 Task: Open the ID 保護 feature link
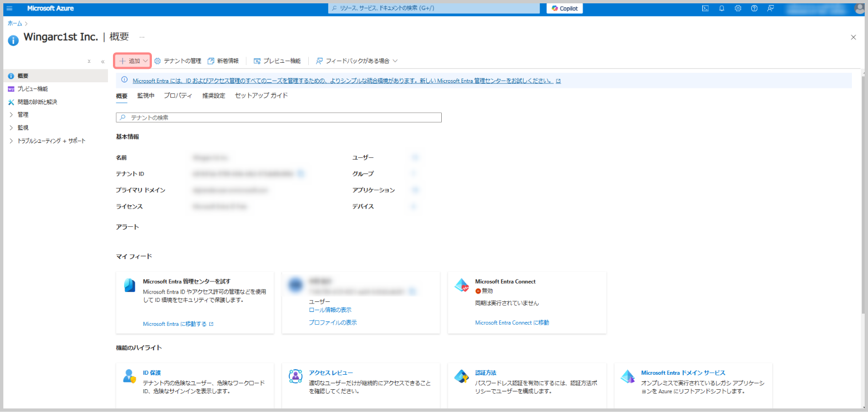152,373
